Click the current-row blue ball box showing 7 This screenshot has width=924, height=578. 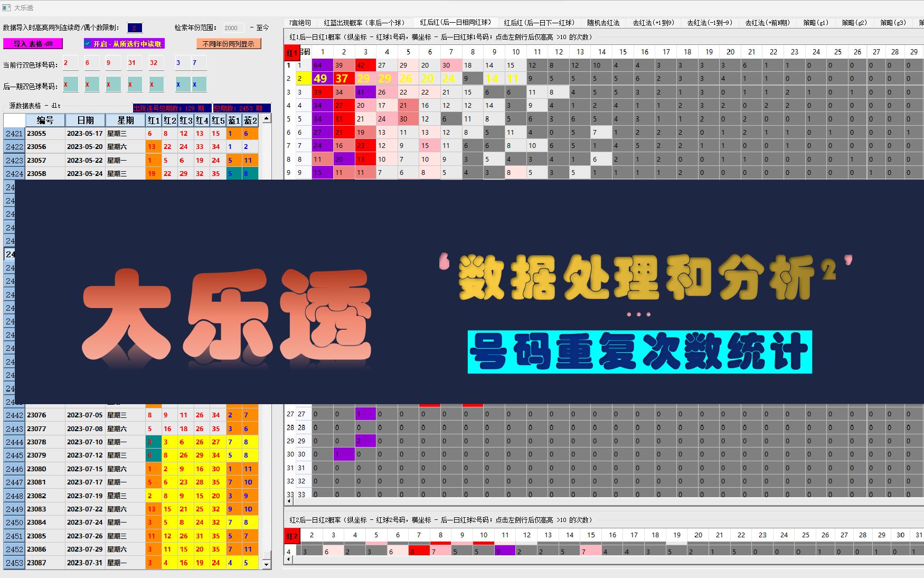pos(199,63)
